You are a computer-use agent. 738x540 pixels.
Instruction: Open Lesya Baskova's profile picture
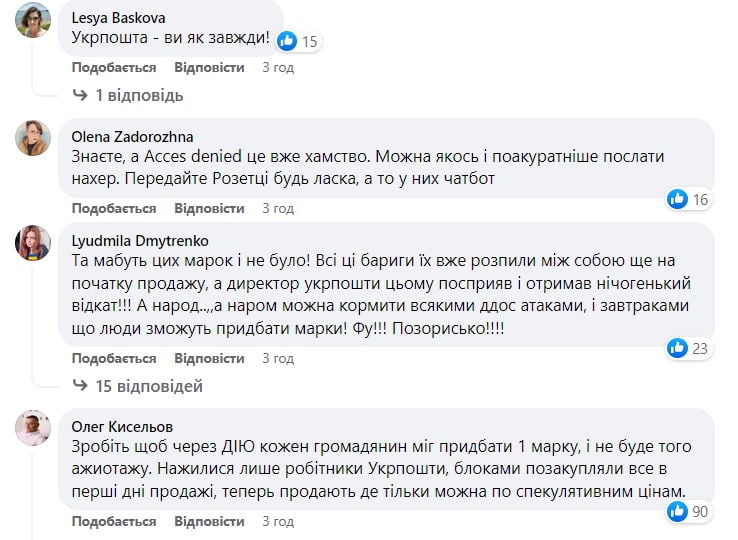(x=33, y=19)
